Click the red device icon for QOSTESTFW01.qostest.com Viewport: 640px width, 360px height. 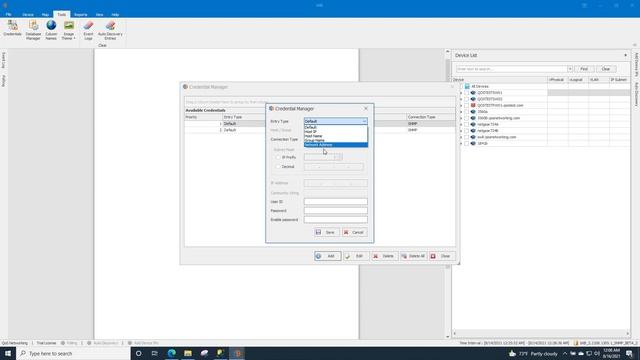[473, 105]
